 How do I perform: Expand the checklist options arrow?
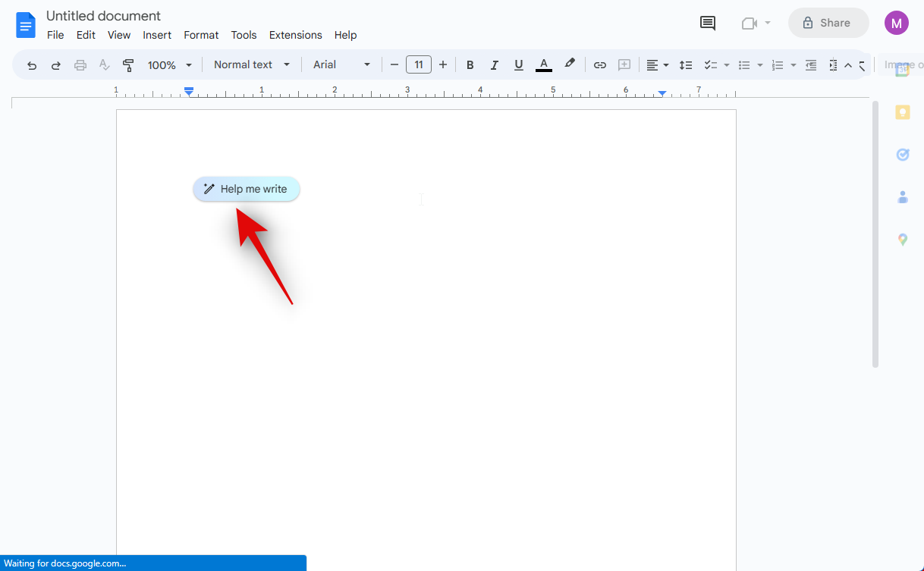point(727,65)
